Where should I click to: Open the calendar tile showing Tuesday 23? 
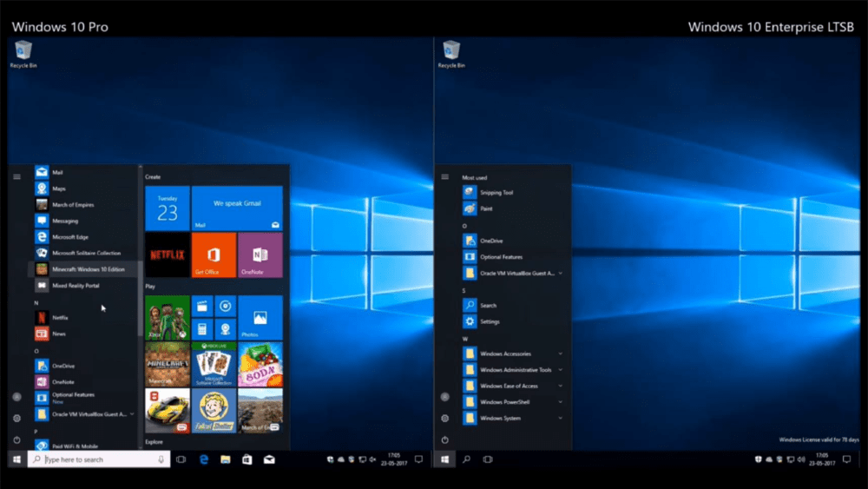point(168,208)
